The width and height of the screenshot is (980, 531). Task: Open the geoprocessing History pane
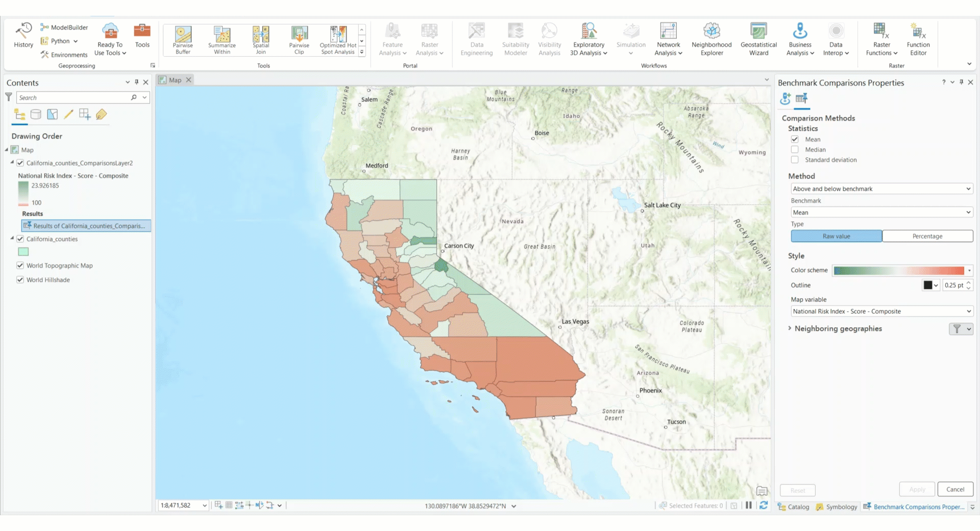pos(23,35)
